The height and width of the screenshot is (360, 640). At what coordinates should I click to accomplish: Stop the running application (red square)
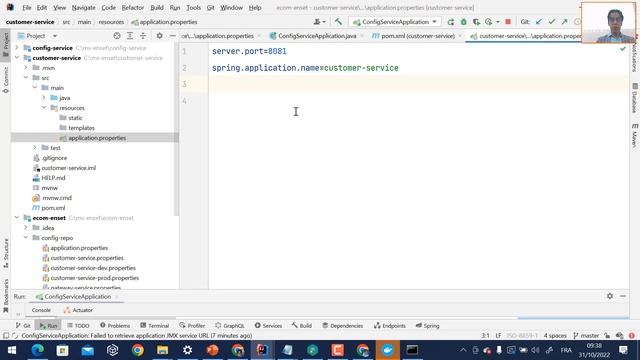pyautogui.click(x=508, y=22)
